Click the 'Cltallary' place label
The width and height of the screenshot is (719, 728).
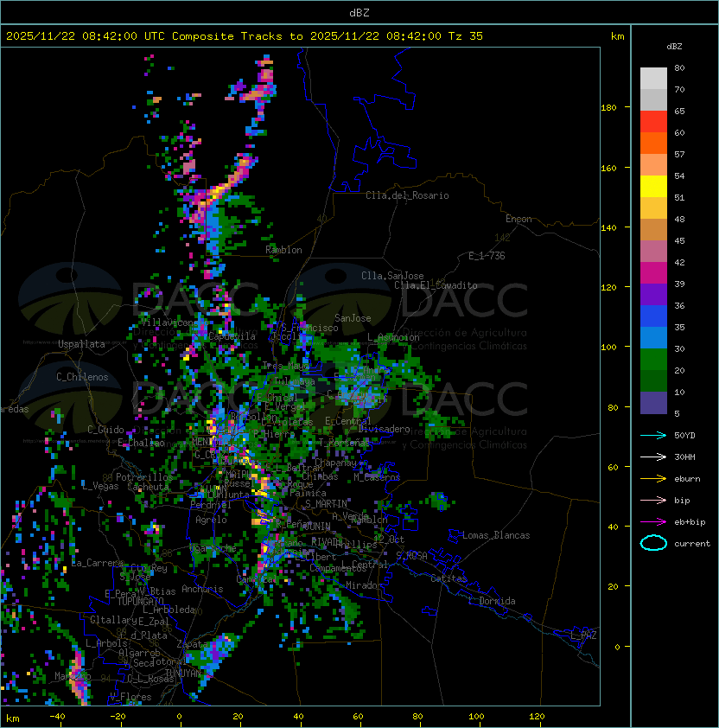[113, 620]
